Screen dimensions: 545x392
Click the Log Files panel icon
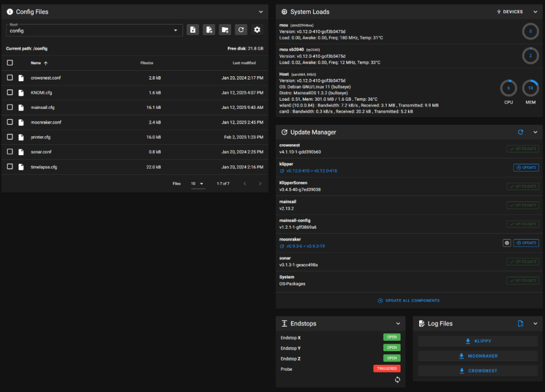pyautogui.click(x=422, y=323)
